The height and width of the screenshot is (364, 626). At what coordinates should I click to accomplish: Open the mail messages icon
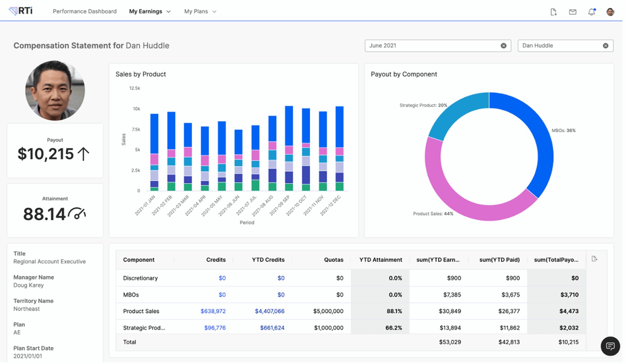pyautogui.click(x=573, y=12)
